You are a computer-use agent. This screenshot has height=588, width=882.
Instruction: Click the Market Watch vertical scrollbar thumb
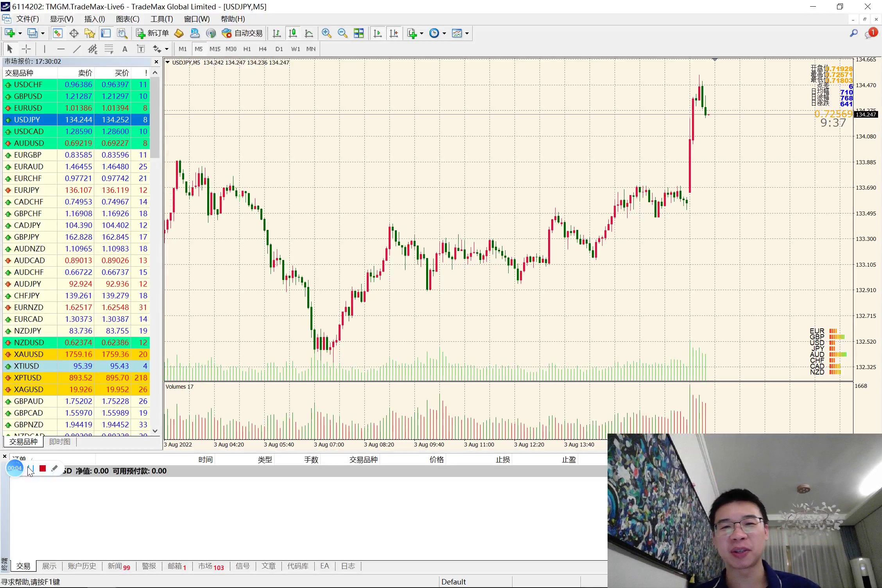click(x=155, y=117)
